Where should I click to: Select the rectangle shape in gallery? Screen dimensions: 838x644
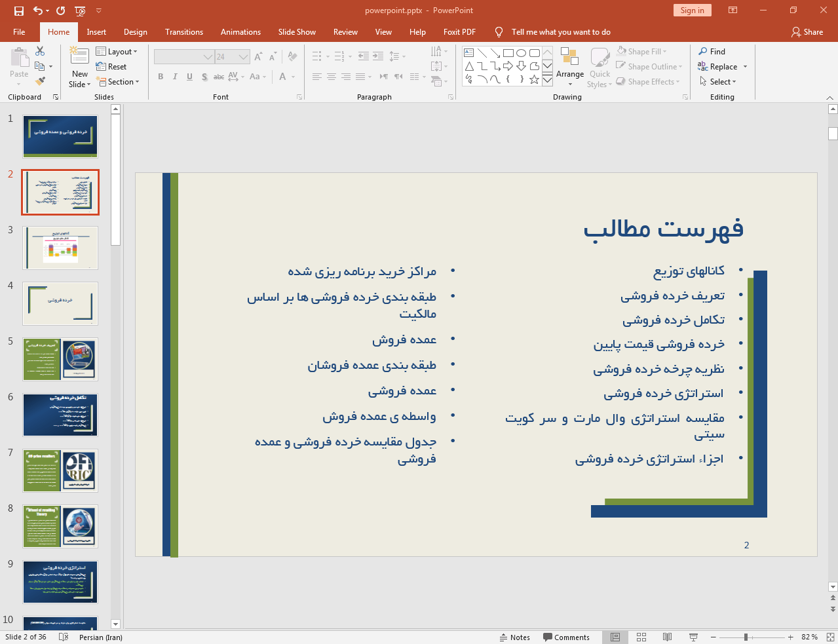[508, 53]
